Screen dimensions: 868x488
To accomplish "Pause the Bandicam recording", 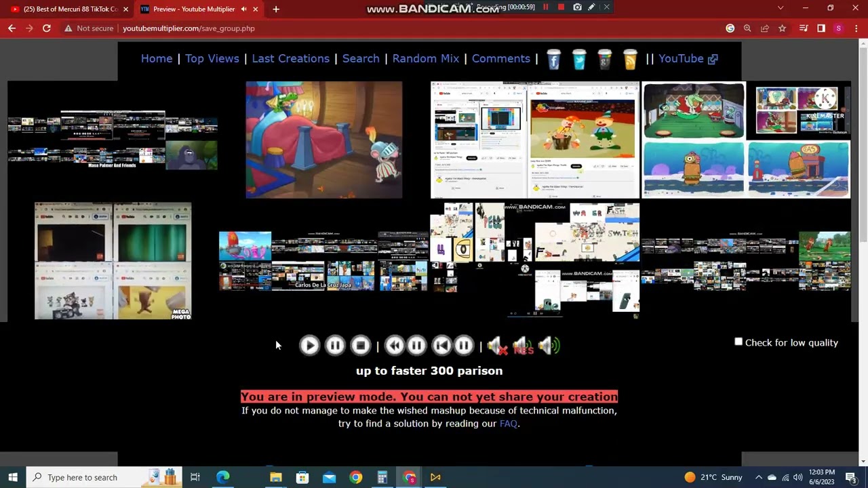I will pos(545,7).
